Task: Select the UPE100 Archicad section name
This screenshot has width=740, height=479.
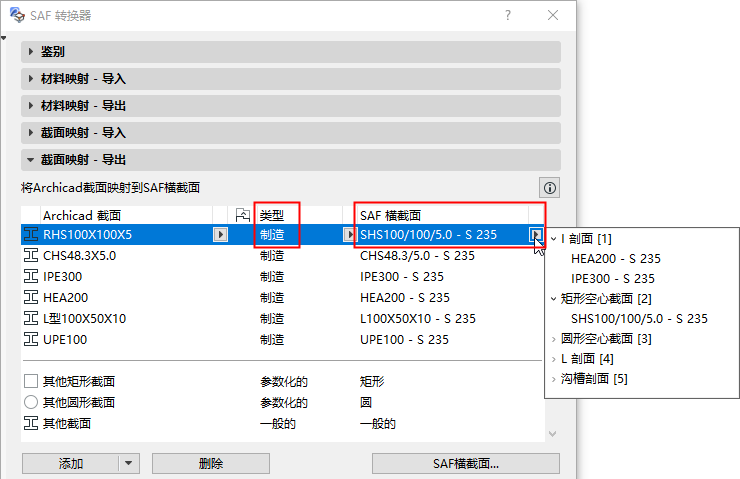Action: tap(65, 339)
